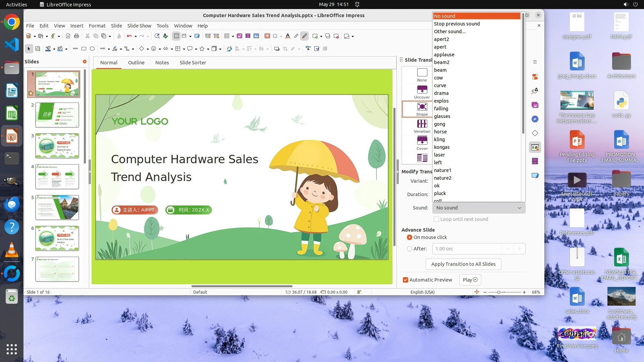This screenshot has height=362, width=644.
Task: Click the Insert Text Box icon
Action: click(x=267, y=36)
